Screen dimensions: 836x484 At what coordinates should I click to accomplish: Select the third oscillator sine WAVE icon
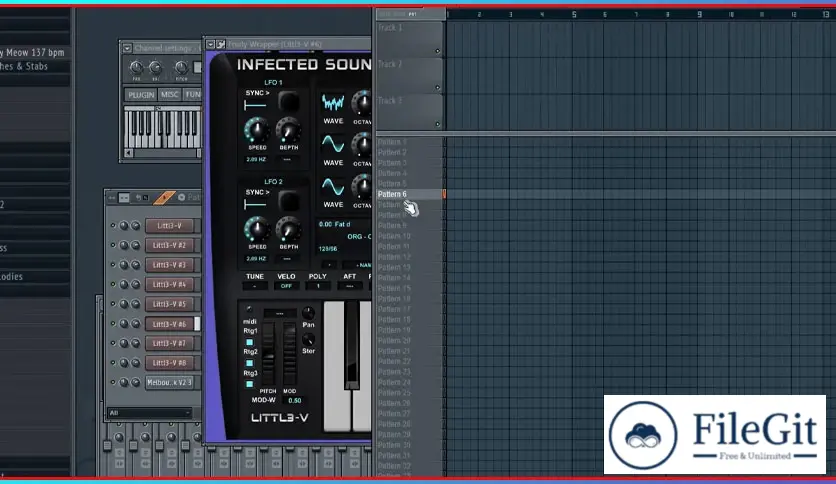coord(333,187)
